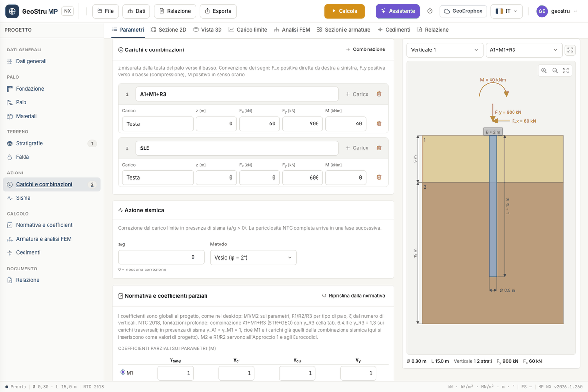Switch to the Vista 3D tab
This screenshot has height=392, width=588.
click(x=207, y=30)
